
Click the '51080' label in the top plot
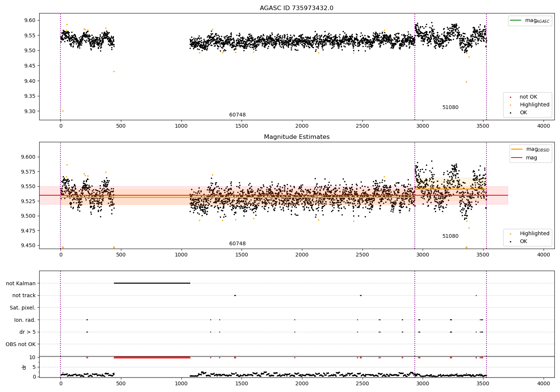pos(450,108)
